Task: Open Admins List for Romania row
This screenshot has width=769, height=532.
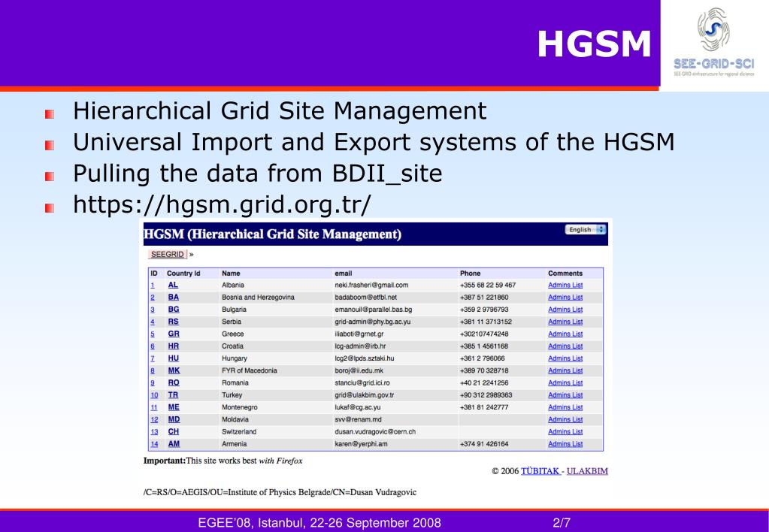Action: (565, 383)
